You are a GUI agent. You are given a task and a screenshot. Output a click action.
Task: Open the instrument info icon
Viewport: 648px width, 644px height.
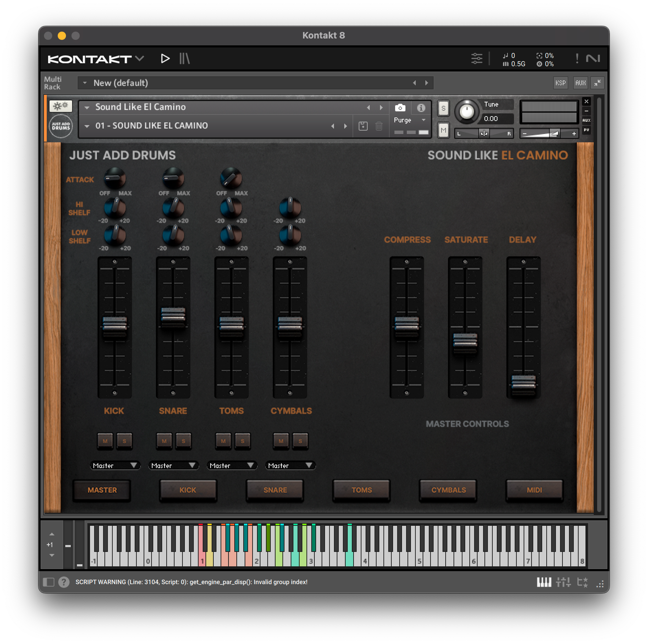421,108
